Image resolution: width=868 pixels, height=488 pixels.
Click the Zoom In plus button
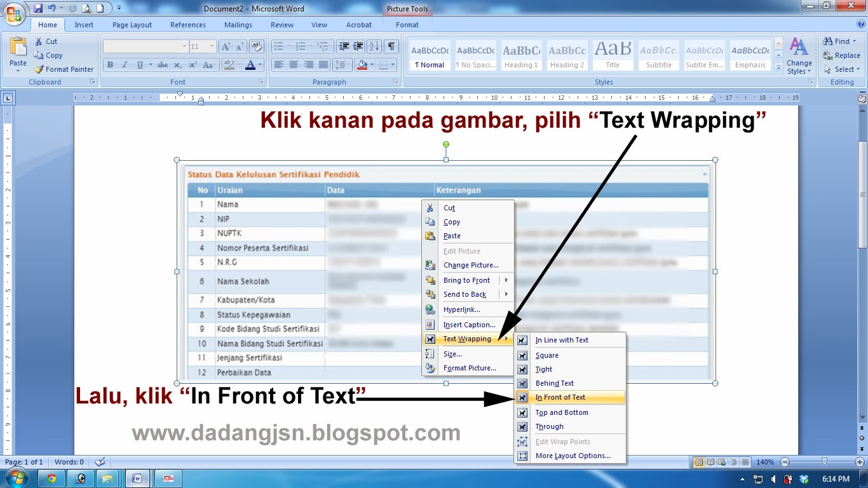click(860, 462)
